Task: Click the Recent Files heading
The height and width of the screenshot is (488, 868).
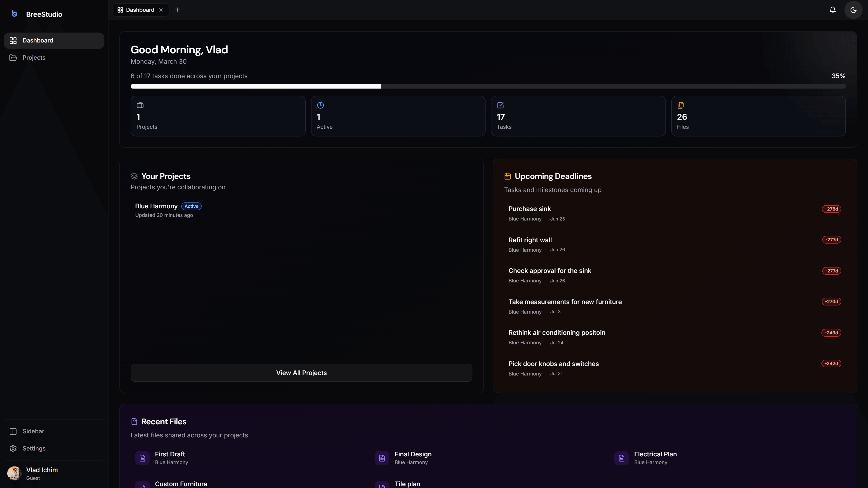Action: [164, 421]
